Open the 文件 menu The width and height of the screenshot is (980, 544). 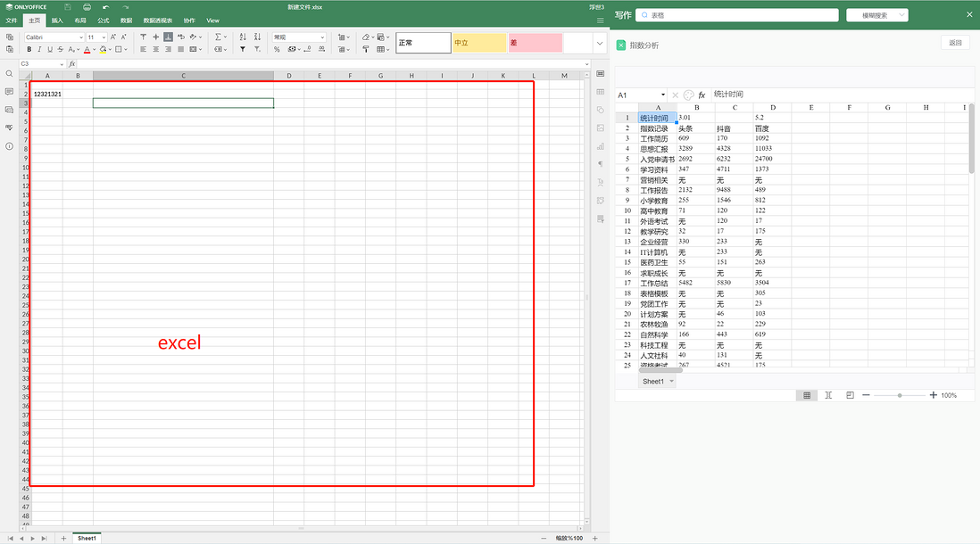tap(12, 21)
